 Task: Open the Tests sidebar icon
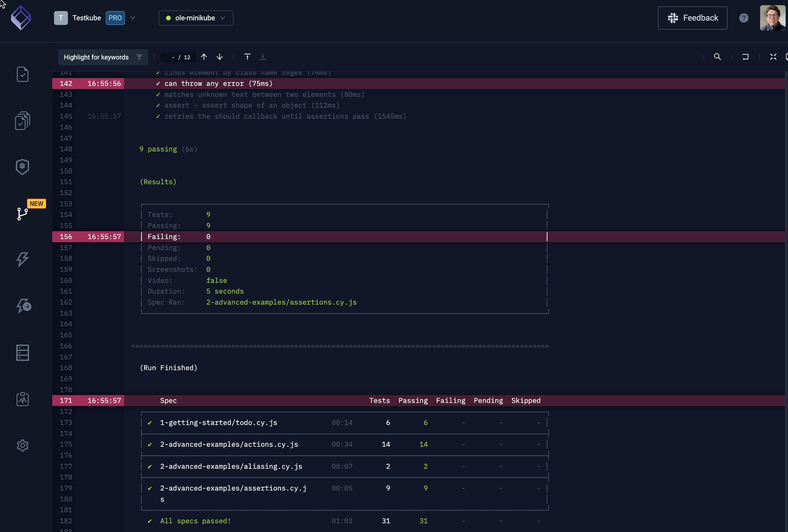click(22, 74)
